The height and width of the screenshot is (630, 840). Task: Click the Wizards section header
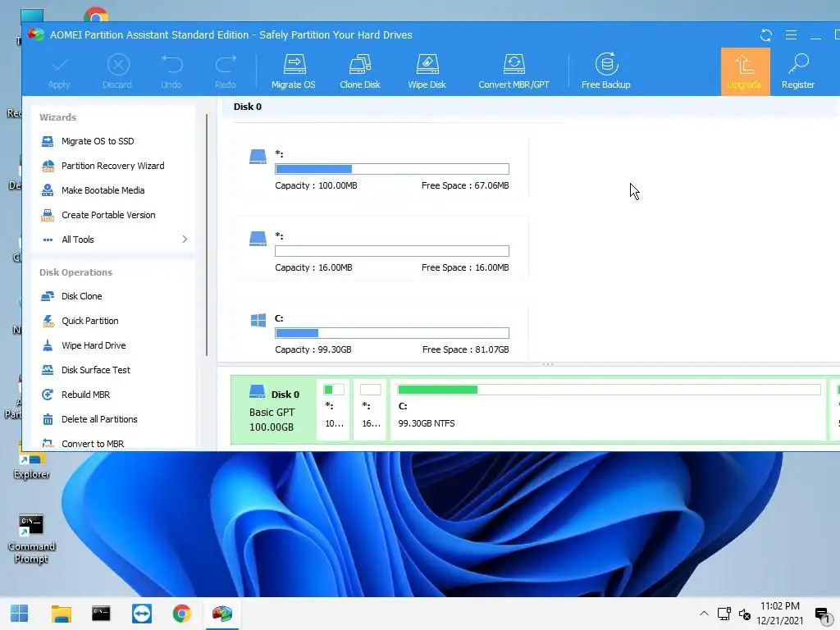(x=58, y=117)
